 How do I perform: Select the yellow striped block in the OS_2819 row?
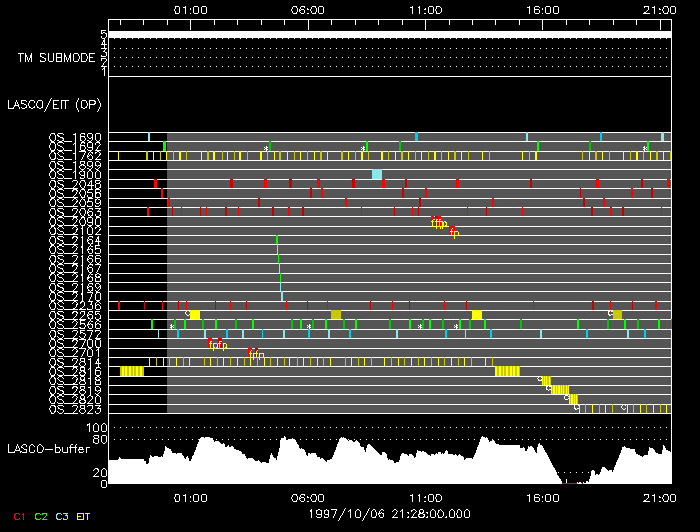pos(560,390)
